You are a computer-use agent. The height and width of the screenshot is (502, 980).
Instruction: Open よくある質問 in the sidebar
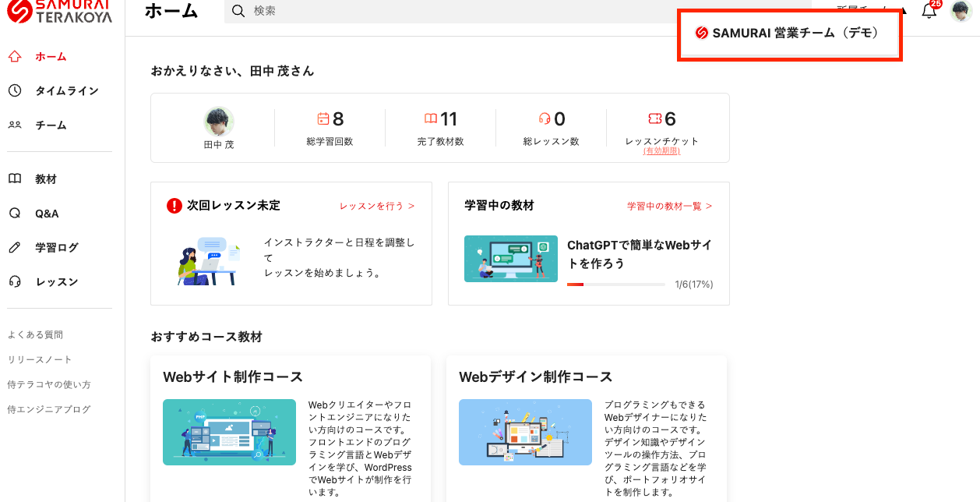click(x=35, y=335)
